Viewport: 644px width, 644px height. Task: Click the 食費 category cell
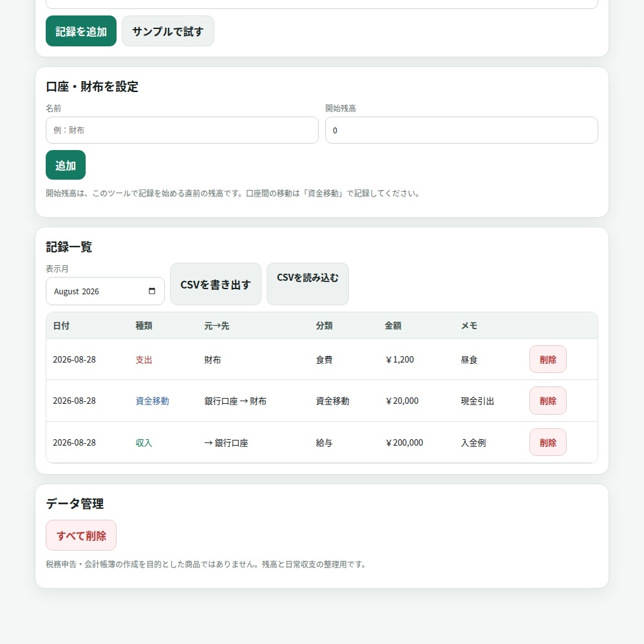click(324, 360)
